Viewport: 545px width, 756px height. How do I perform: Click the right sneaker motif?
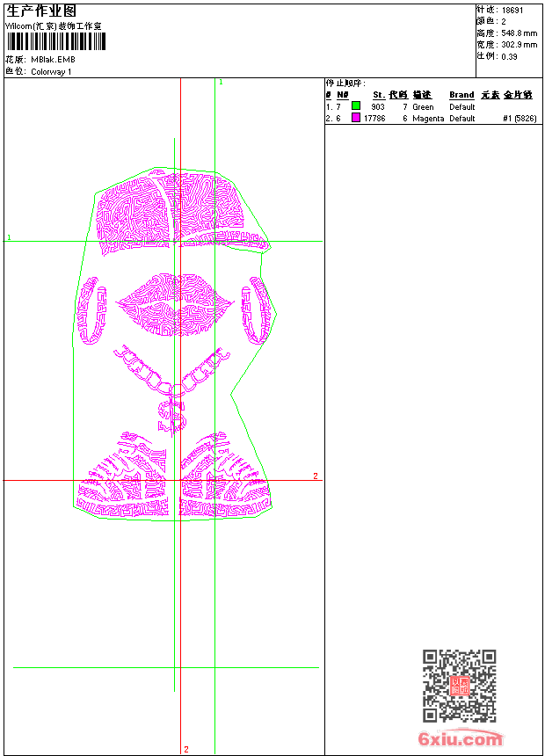225,476
